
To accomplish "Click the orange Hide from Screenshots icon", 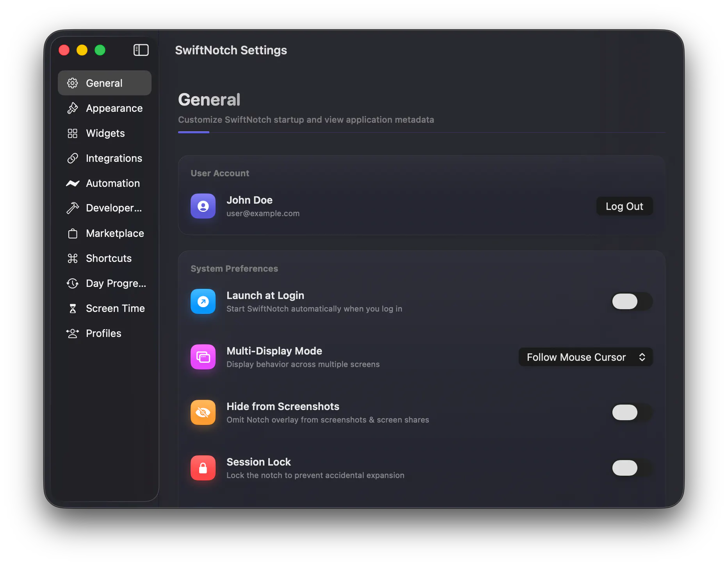I will click(x=203, y=412).
